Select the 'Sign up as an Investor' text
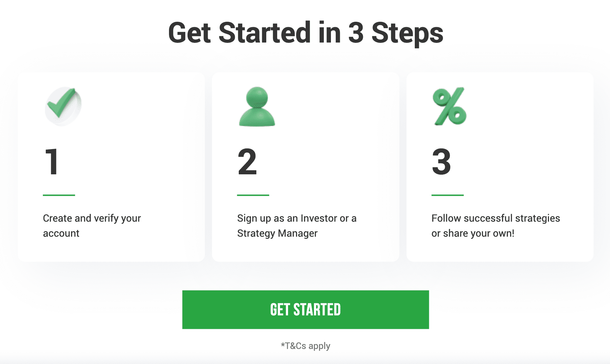This screenshot has height=364, width=610. coord(287,218)
